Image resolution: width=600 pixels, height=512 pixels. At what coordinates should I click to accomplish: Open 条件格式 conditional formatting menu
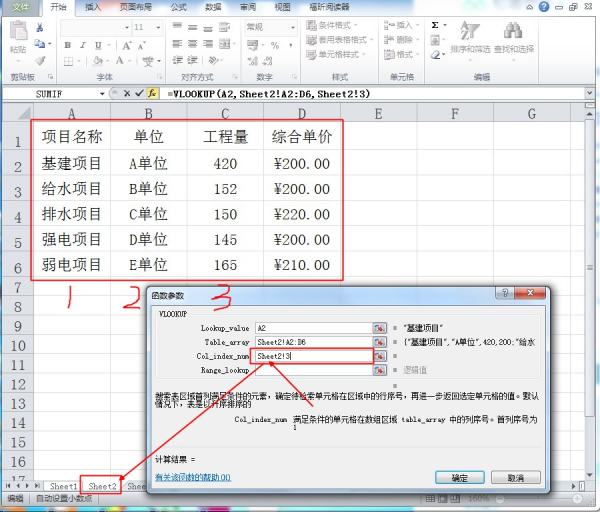[x=331, y=25]
